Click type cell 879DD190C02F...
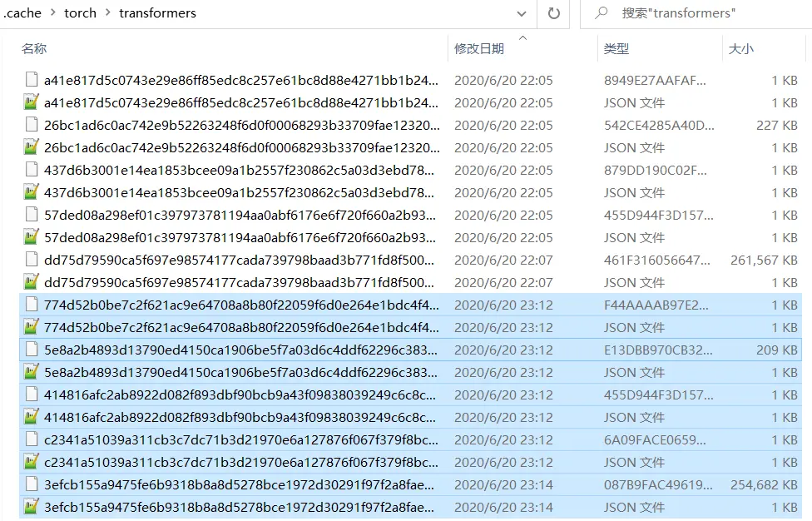Viewport: 812px width, 521px height. [655, 171]
